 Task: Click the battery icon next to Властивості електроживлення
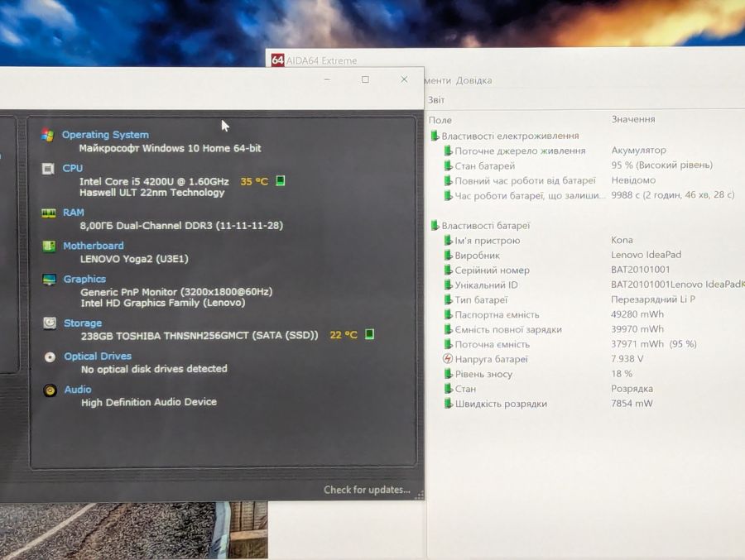[x=435, y=136]
